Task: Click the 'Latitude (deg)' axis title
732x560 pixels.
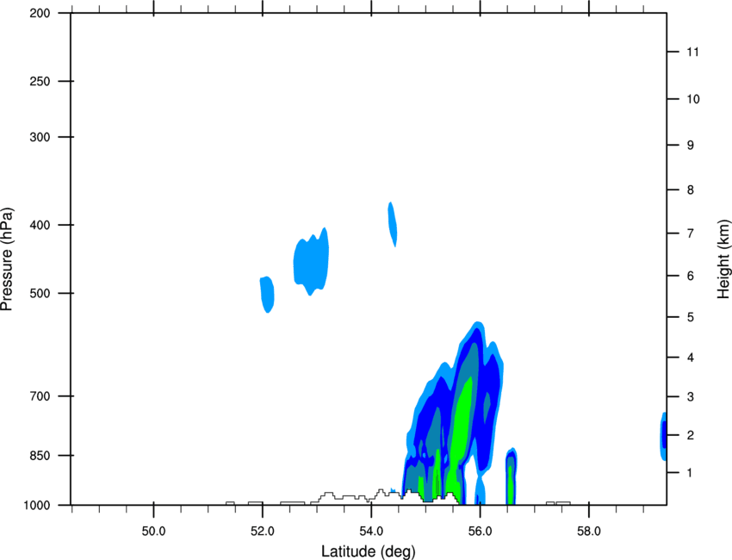Action: tap(369, 551)
